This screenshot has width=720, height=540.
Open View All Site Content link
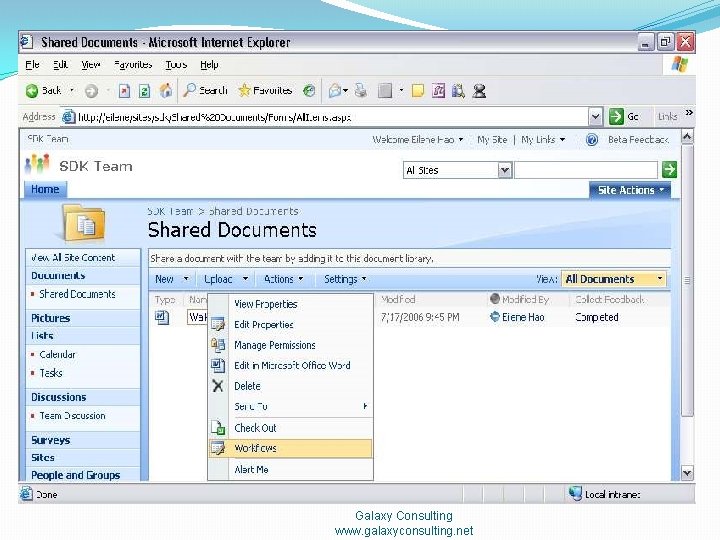click(73, 258)
